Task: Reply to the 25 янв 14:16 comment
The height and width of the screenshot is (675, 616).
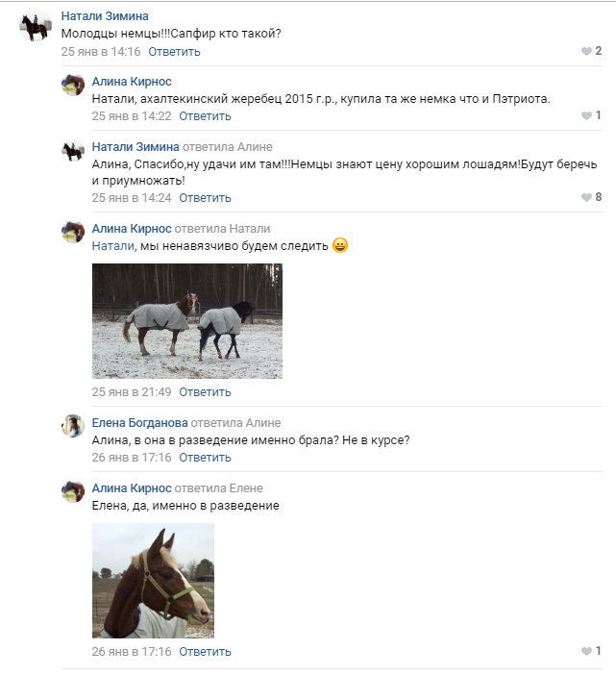Action: pos(175,52)
